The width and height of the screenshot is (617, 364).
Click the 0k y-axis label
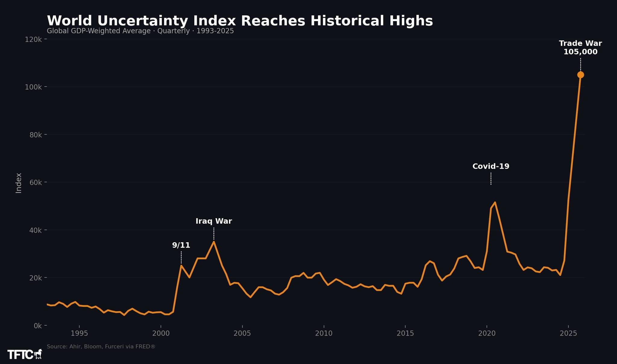click(37, 326)
